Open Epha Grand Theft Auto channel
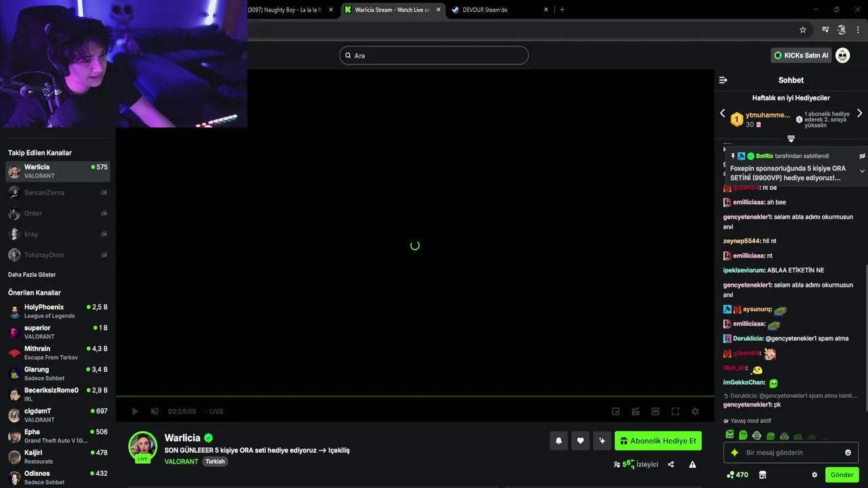The width and height of the screenshot is (868, 488). [58, 436]
